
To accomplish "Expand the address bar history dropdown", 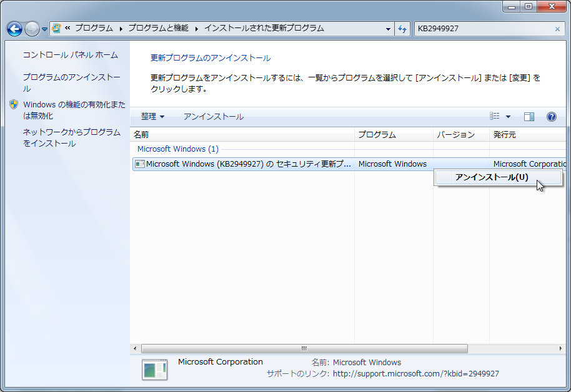I will pyautogui.click(x=388, y=29).
